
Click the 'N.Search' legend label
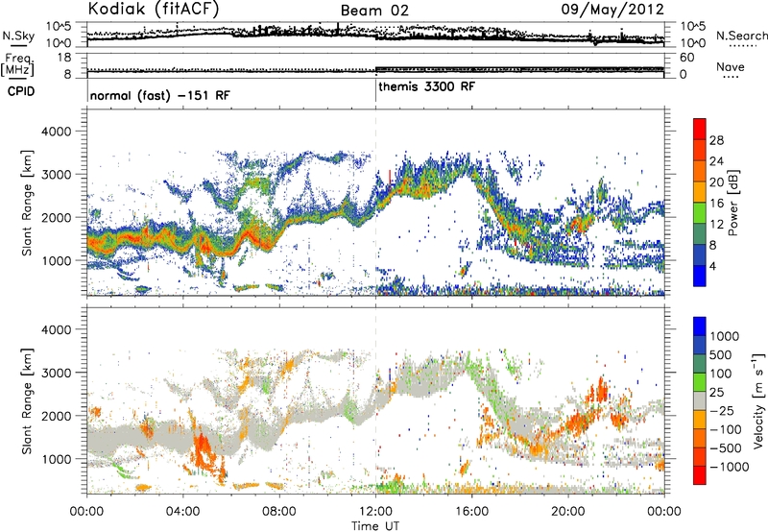741,36
